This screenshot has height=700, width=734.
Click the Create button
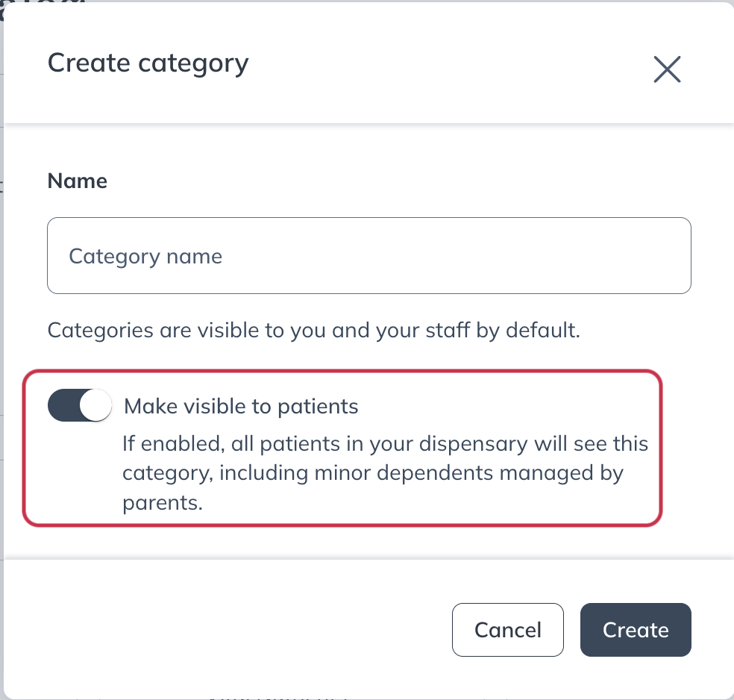pyautogui.click(x=636, y=630)
